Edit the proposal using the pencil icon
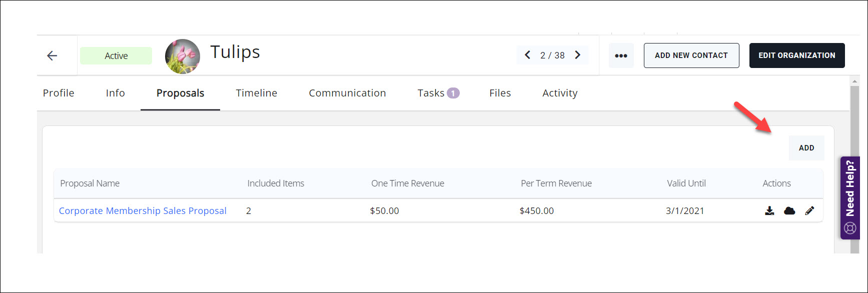Viewport: 868px width, 293px height. pos(809,210)
